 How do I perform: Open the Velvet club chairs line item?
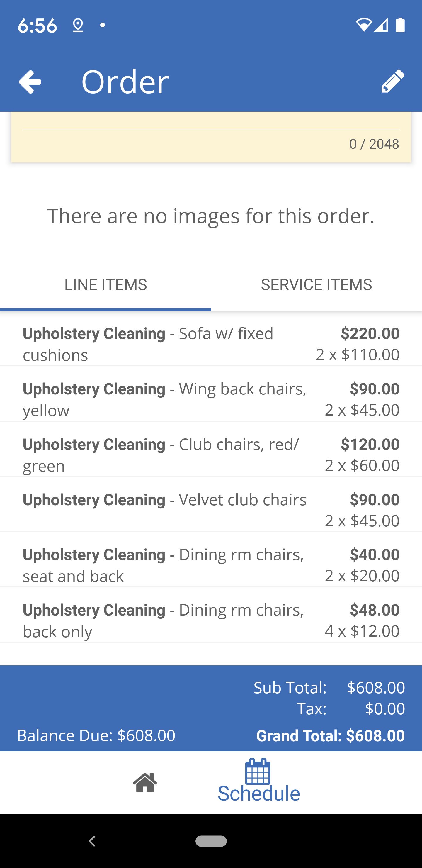point(211,510)
